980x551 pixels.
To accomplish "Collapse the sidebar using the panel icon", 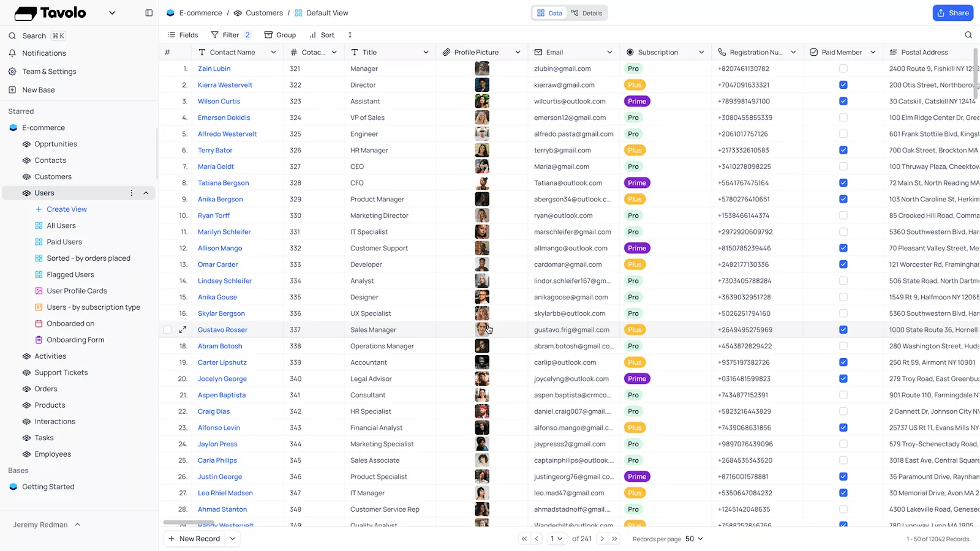I will (149, 13).
